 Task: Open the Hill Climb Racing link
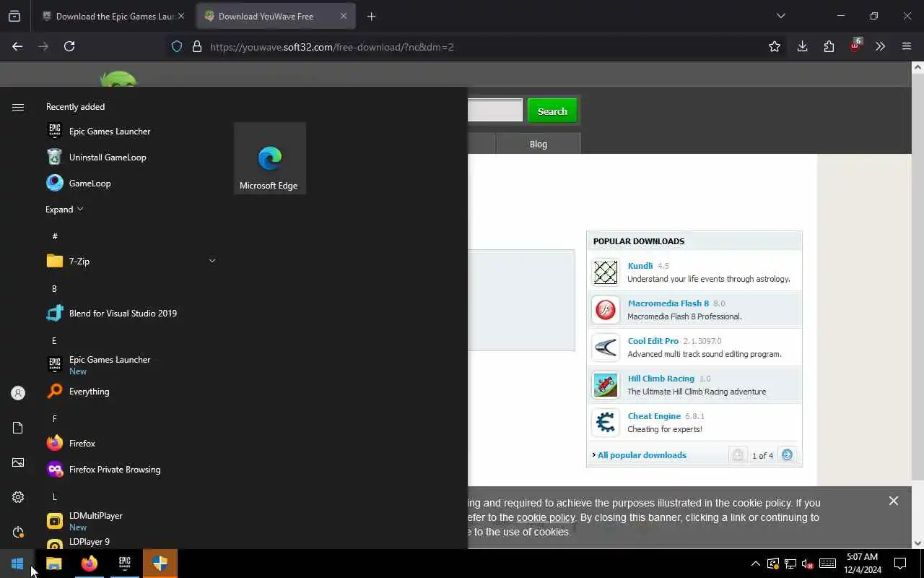pos(661,379)
